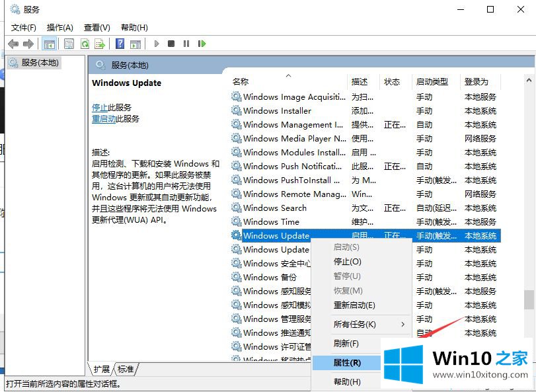Image resolution: width=536 pixels, height=392 pixels.
Task: Click the Export list toolbar icon
Action: coord(100,44)
